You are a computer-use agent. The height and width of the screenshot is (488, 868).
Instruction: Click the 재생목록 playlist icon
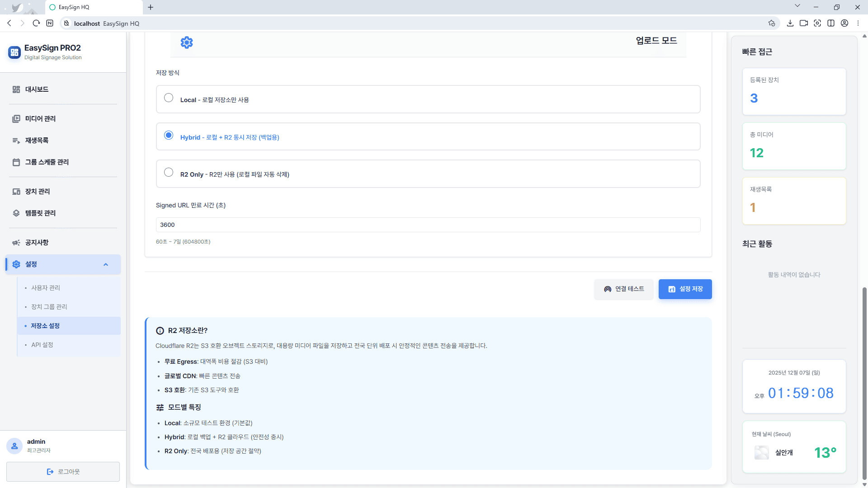tap(16, 141)
